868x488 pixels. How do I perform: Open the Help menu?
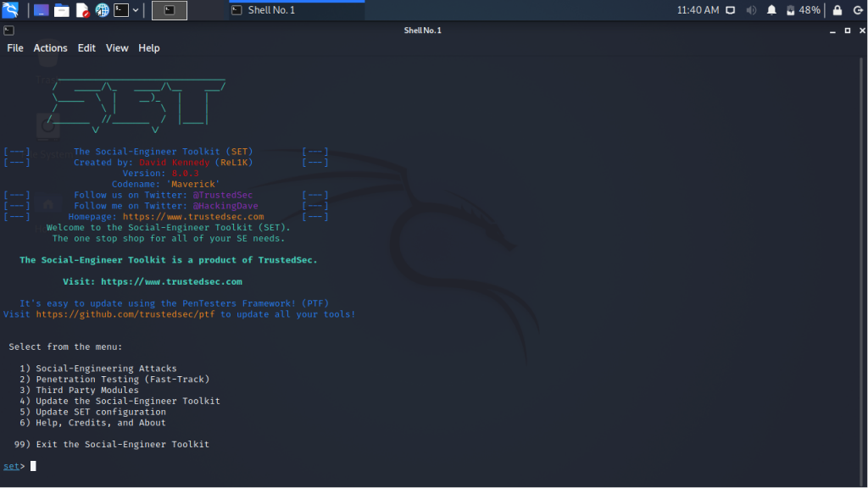(149, 48)
